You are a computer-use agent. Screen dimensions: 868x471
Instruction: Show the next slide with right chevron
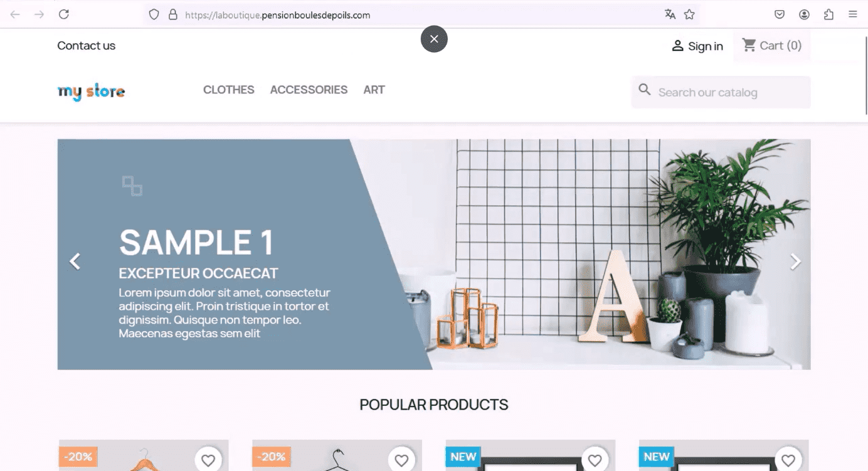pyautogui.click(x=795, y=262)
